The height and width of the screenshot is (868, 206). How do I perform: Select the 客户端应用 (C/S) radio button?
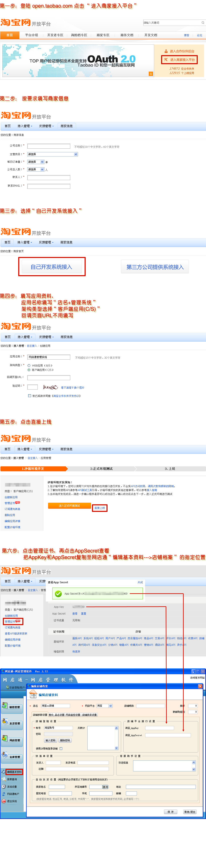(29, 370)
